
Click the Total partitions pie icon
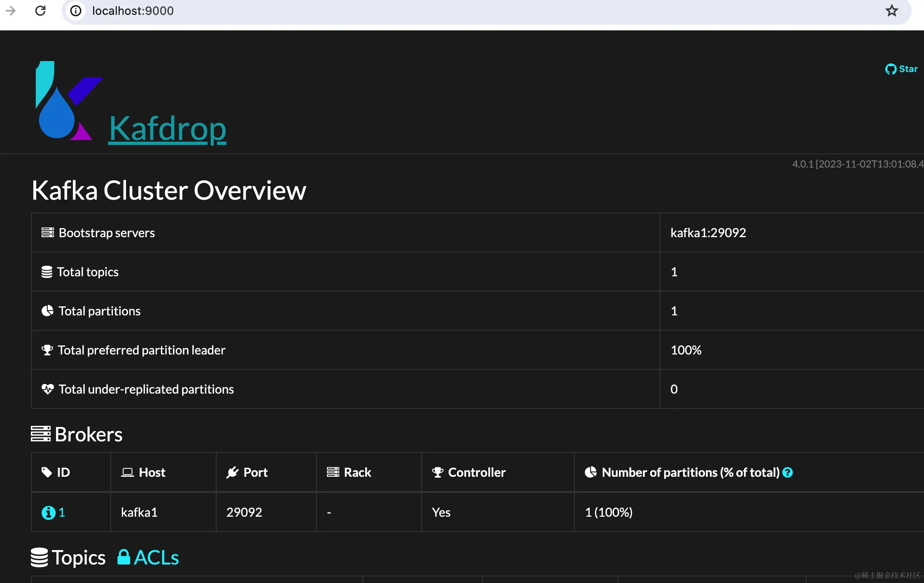click(x=47, y=311)
